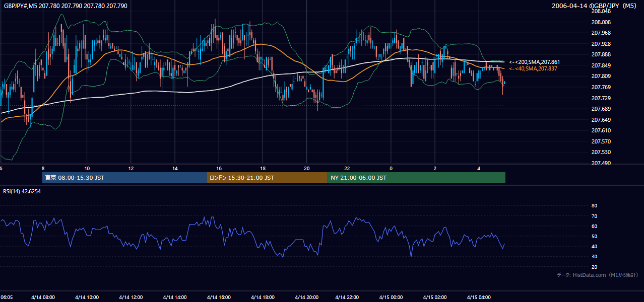Click hour tick 22 under the price chart
This screenshot has width=644, height=302.
coord(347,168)
